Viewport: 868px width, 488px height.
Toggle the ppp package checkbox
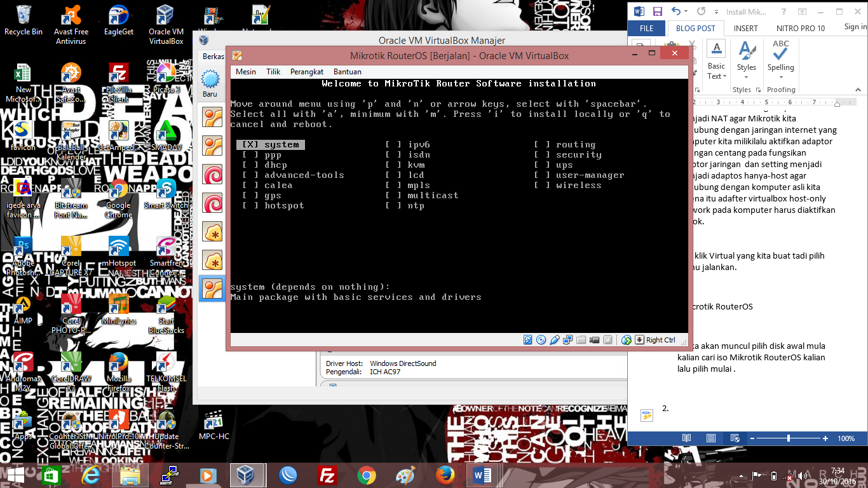(250, 155)
